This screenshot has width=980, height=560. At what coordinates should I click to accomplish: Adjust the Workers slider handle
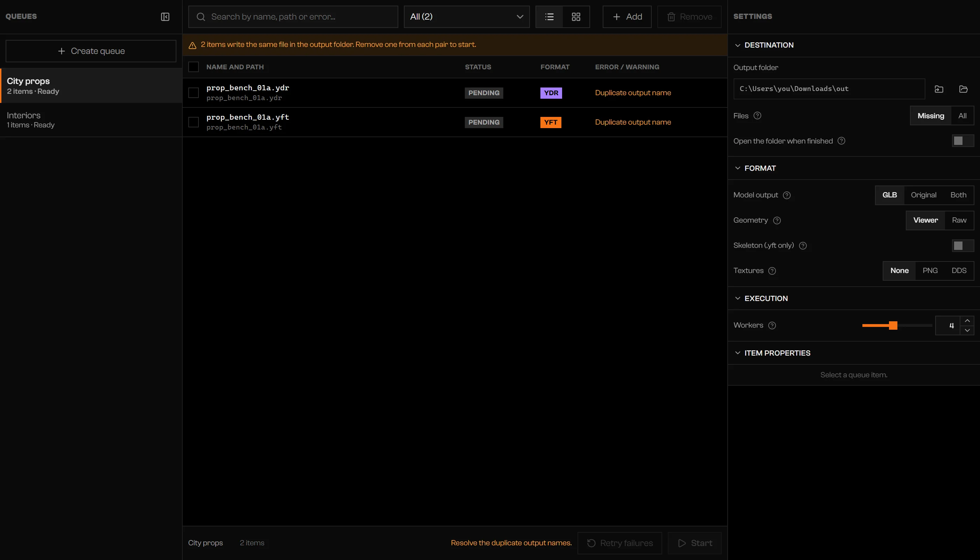(x=893, y=325)
